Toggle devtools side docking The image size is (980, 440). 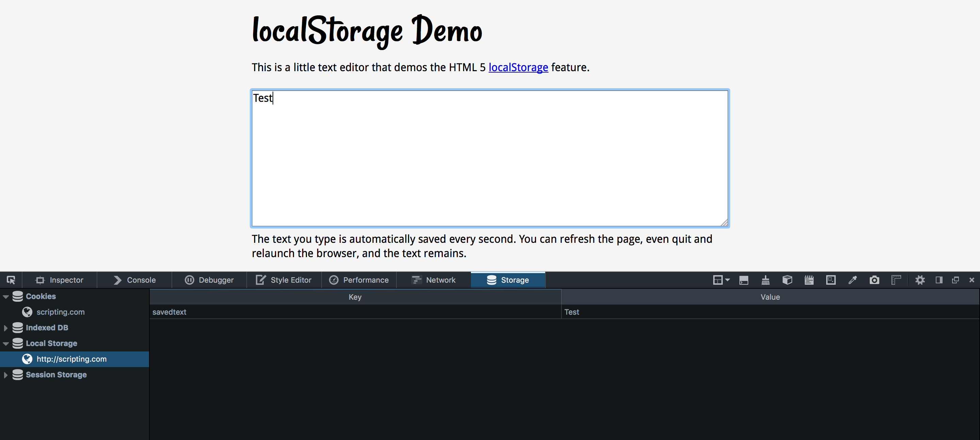[x=939, y=280]
